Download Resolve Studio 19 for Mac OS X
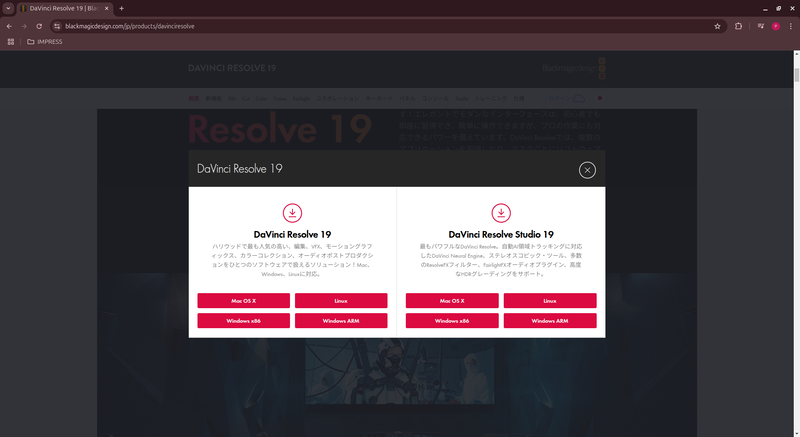Screen dimensions: 800x437 coord(452,301)
